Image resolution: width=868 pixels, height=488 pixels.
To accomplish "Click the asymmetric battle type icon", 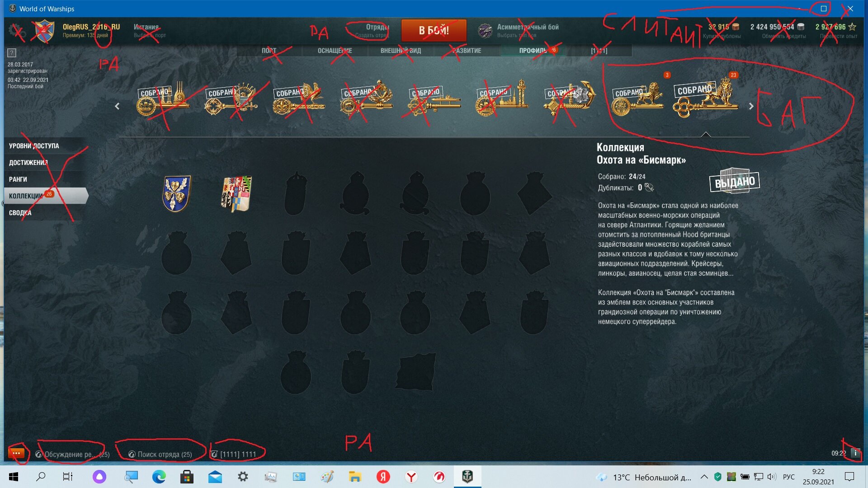I will 485,31.
